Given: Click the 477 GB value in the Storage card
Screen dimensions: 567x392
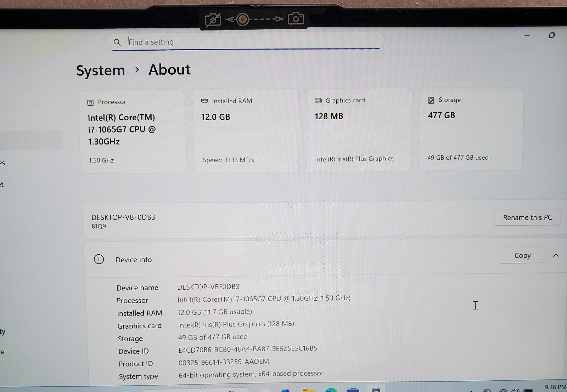Looking at the screenshot, I should 442,115.
